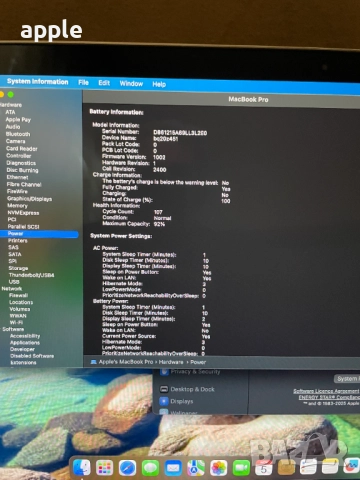Open Software Licence Agreement link
This screenshot has height=480, width=360.
point(326,391)
